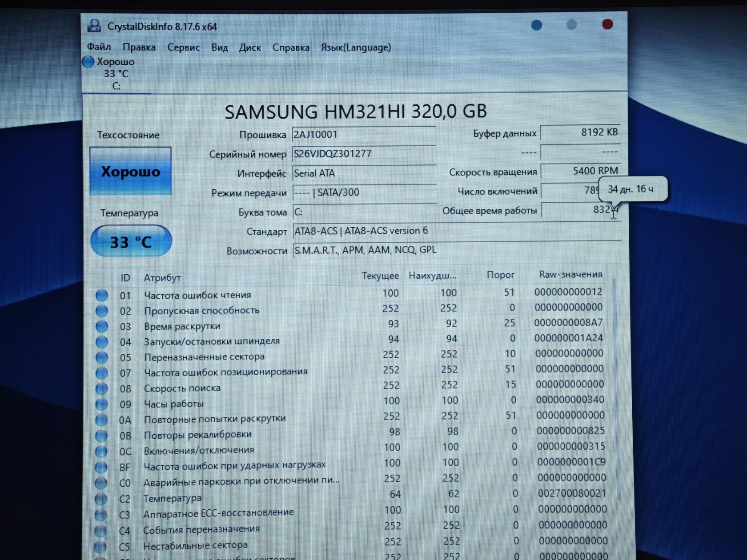Click the status icon for attribute 03
Viewport: 747px width, 560px height.
pos(102,326)
